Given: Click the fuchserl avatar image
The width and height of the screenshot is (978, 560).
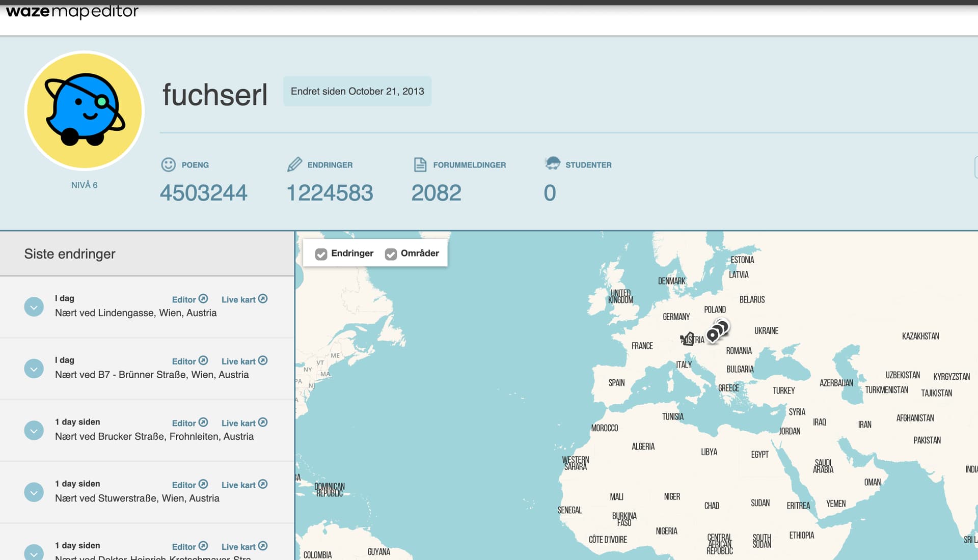Looking at the screenshot, I should click(x=85, y=110).
